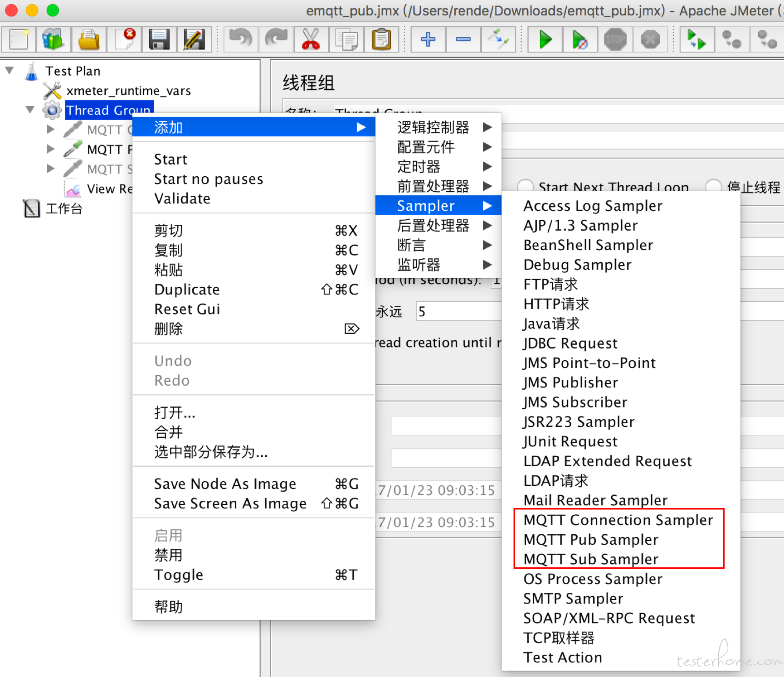This screenshot has height=677, width=784.
Task: Expand the MQTT Pub sampler tree node
Action: pos(51,149)
